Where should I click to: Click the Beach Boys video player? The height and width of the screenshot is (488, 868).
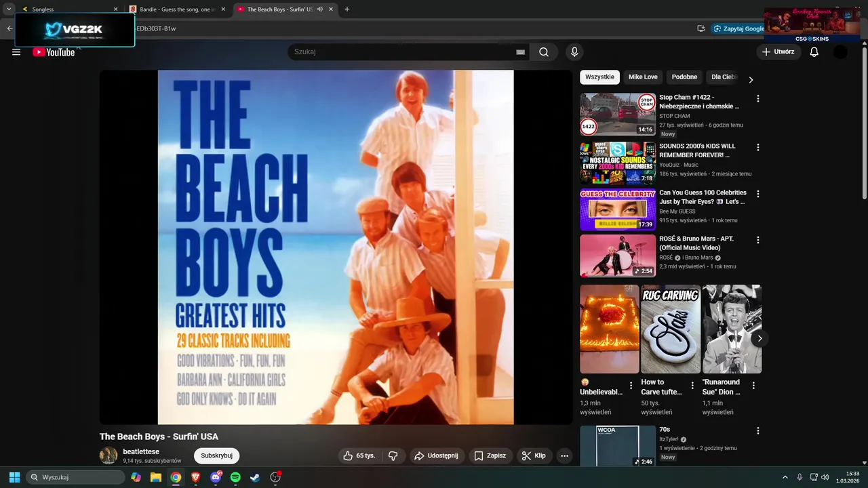point(336,247)
